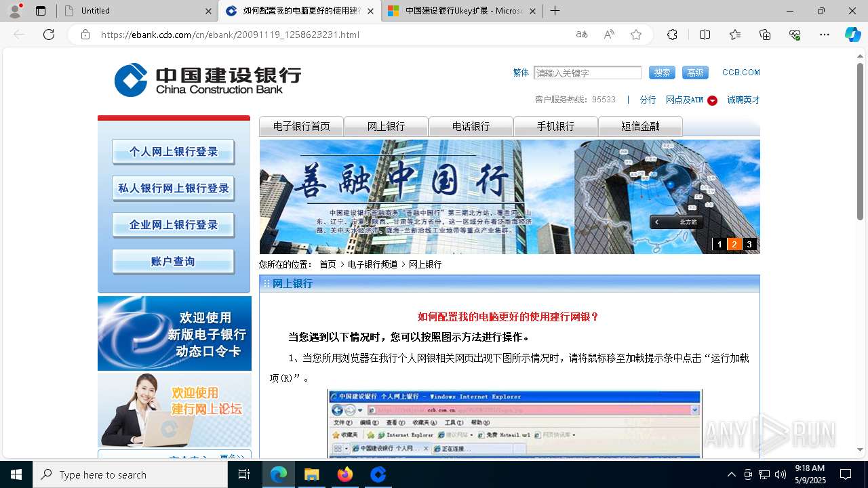The height and width of the screenshot is (488, 868).
Task: Open the 网上银行 navigation tab
Action: point(387,127)
